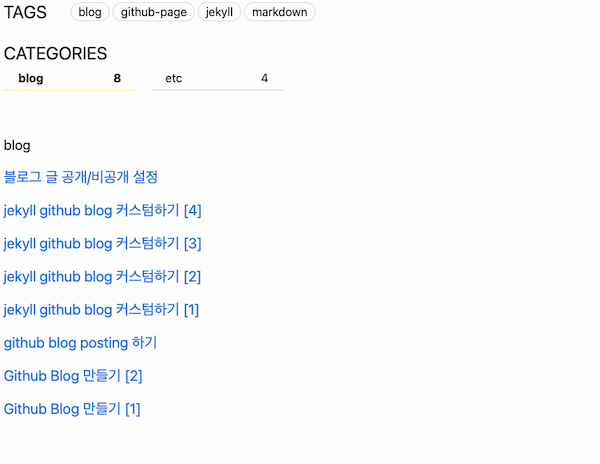Click the post count 4 beside etc
The width and height of the screenshot is (600, 464).
pos(264,78)
